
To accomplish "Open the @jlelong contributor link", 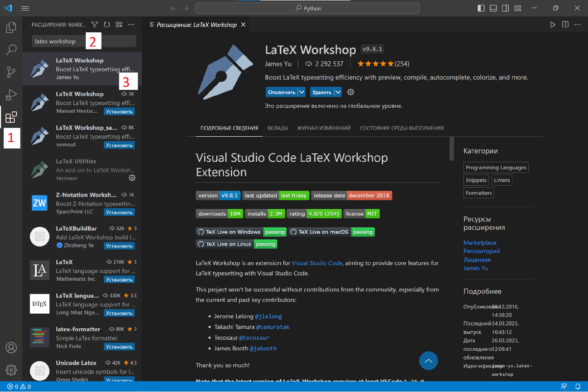I will [x=269, y=317].
